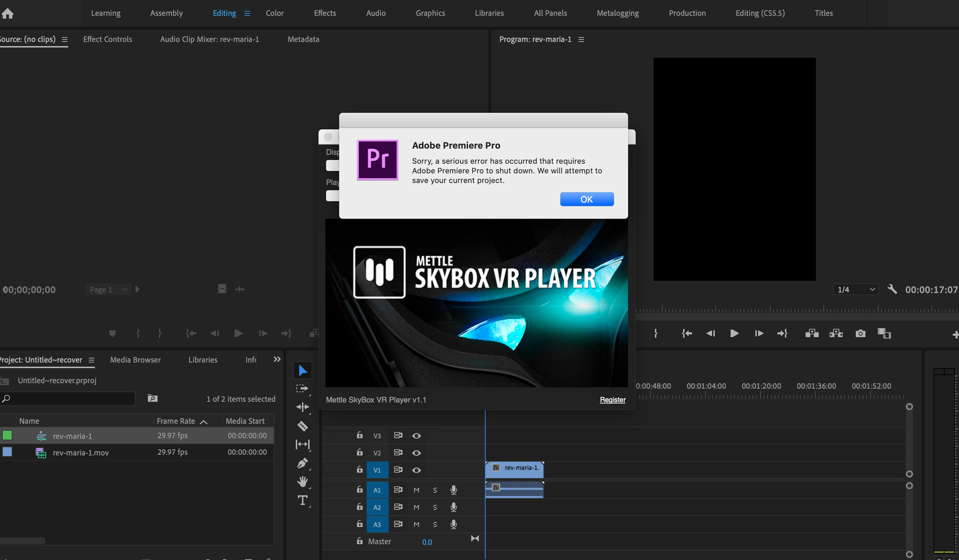Open Program monitor settings wrench

pyautogui.click(x=892, y=290)
